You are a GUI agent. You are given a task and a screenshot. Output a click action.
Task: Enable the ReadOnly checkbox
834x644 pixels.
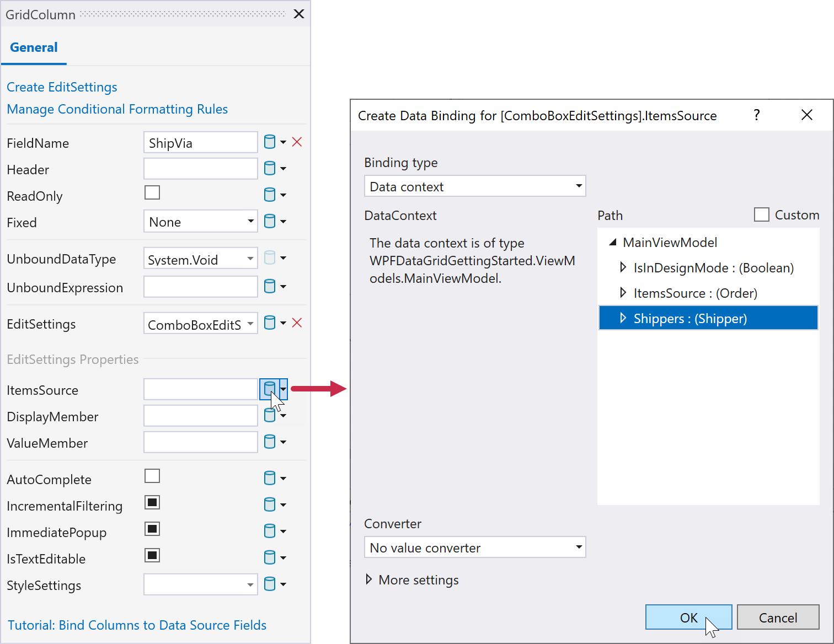[x=152, y=193]
